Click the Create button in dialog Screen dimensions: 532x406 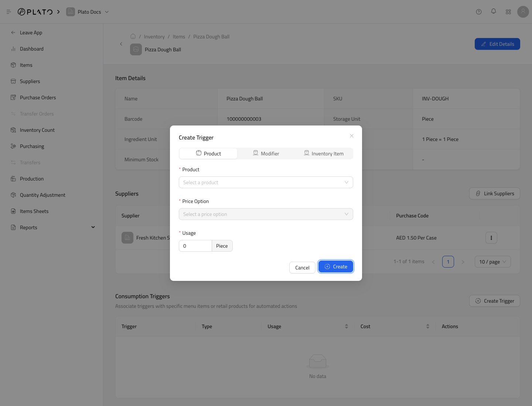click(x=336, y=266)
